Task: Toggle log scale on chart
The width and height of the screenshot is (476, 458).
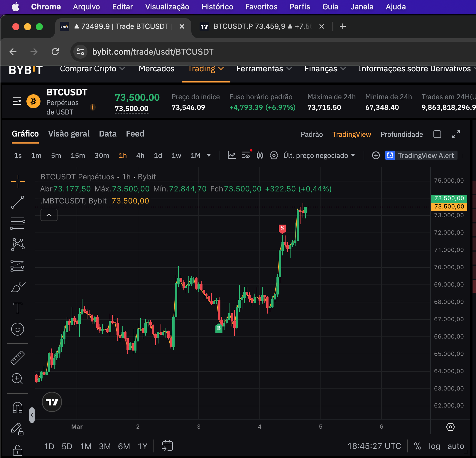Action: [434, 446]
